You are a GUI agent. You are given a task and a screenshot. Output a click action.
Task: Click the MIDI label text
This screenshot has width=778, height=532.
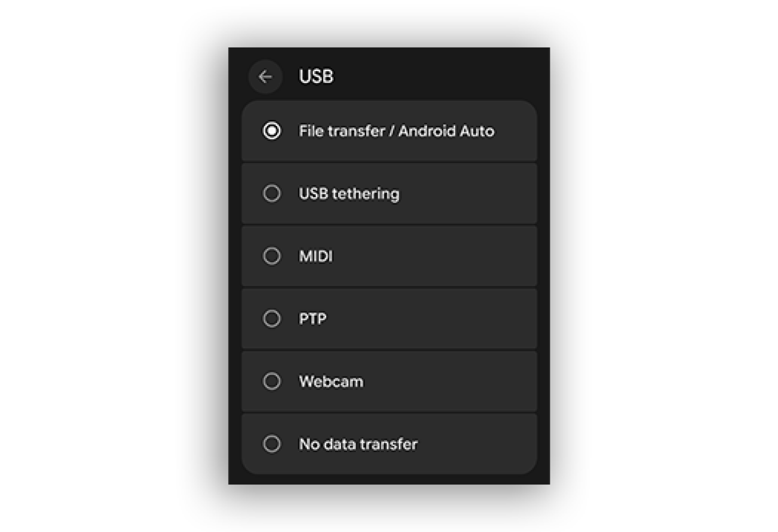coord(316,256)
